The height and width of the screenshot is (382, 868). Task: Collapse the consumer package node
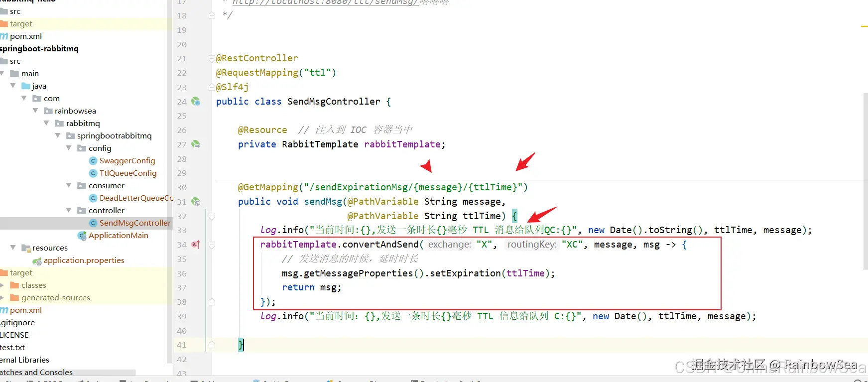click(69, 185)
